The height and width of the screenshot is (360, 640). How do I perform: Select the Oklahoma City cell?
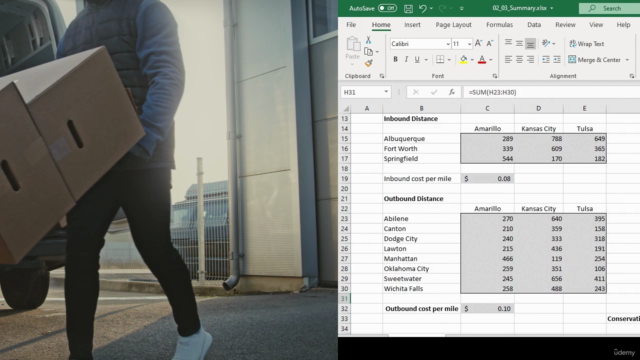click(421, 269)
